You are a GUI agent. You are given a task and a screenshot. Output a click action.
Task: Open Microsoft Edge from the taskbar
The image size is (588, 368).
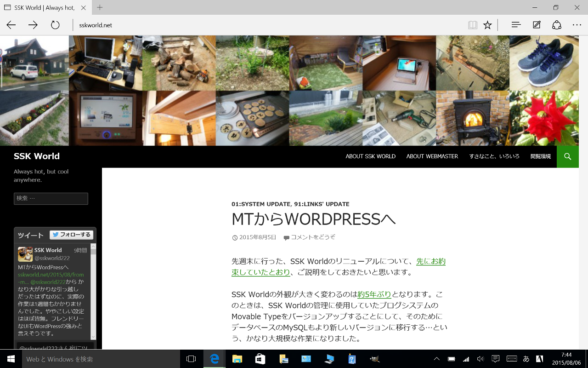click(x=215, y=359)
